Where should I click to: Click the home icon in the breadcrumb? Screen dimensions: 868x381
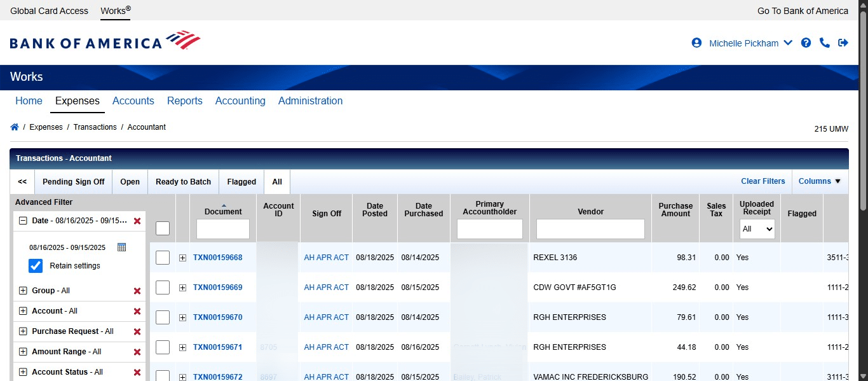[14, 127]
